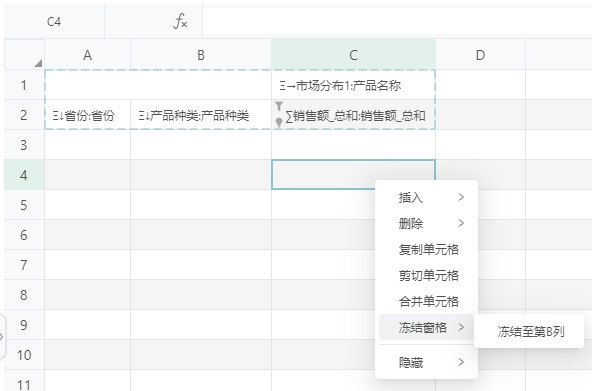Click the fx formula function icon
The image size is (592, 391).
pos(180,21)
